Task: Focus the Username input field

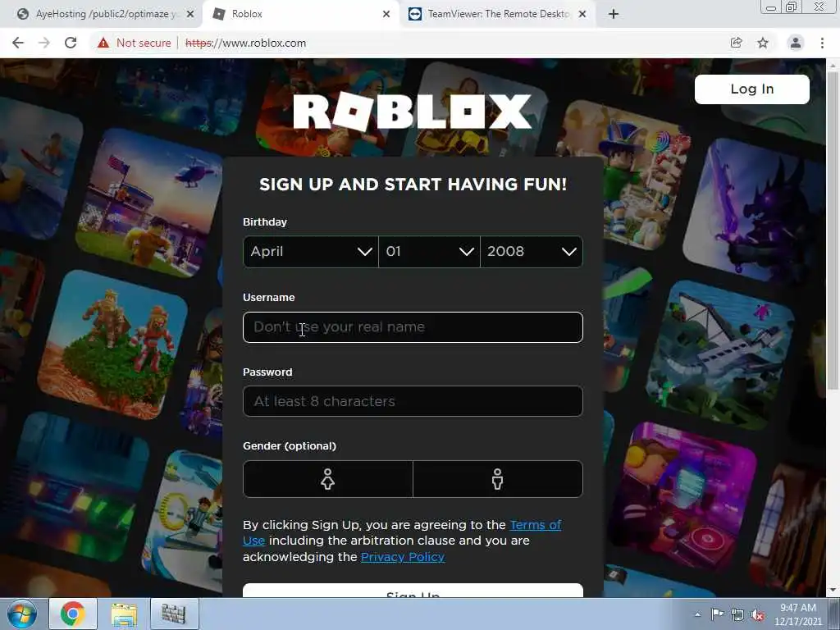Action: point(413,326)
